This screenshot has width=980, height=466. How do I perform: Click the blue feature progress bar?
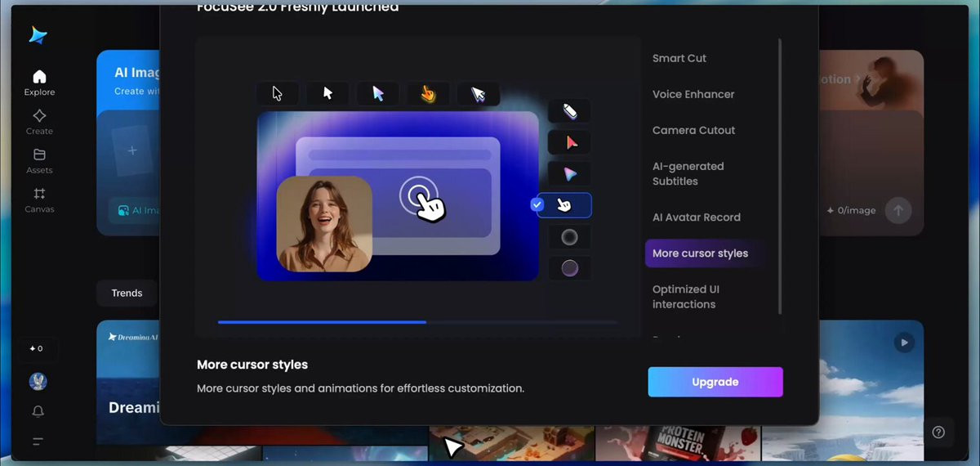pos(322,322)
